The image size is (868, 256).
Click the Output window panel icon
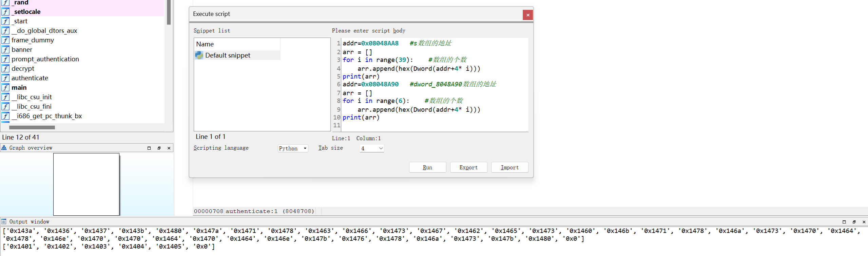click(x=4, y=222)
